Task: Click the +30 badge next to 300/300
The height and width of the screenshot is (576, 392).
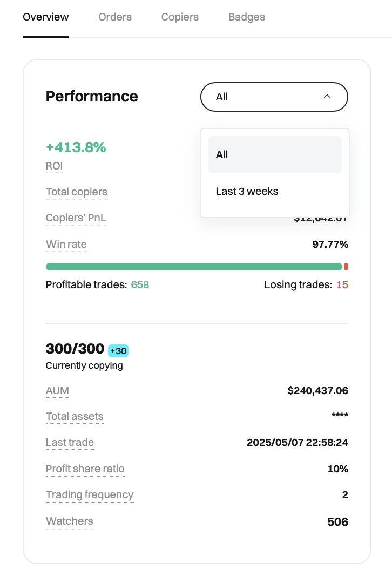Action: pyautogui.click(x=118, y=351)
